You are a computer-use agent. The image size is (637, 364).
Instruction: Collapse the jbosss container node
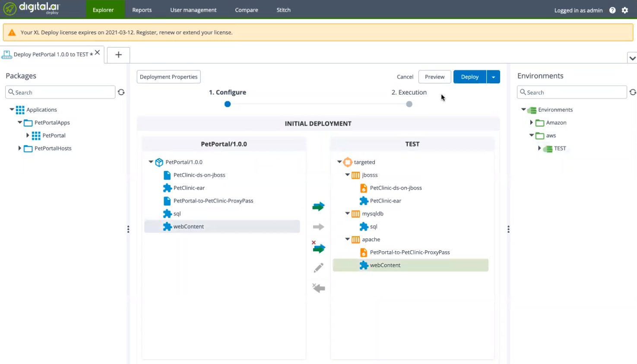347,175
